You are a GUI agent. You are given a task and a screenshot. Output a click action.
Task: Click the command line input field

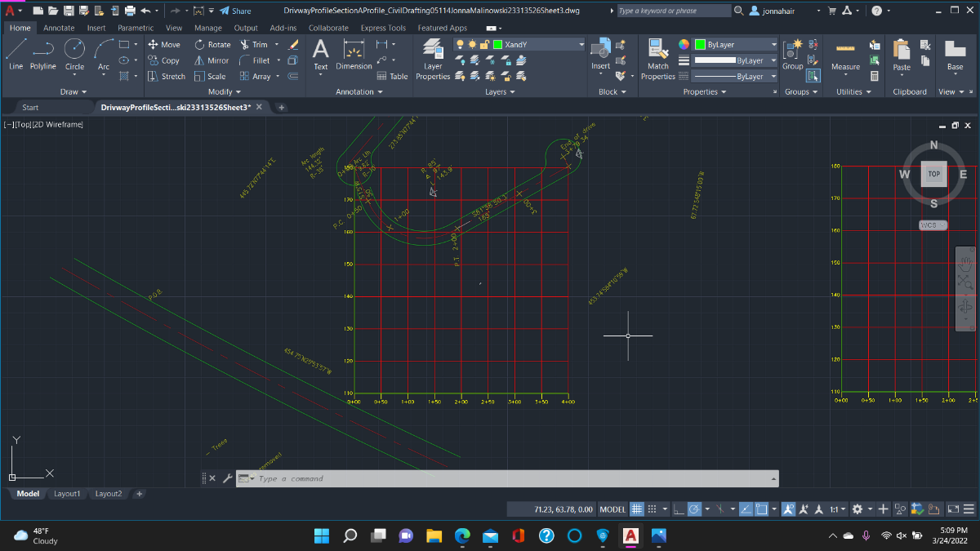[506, 479]
